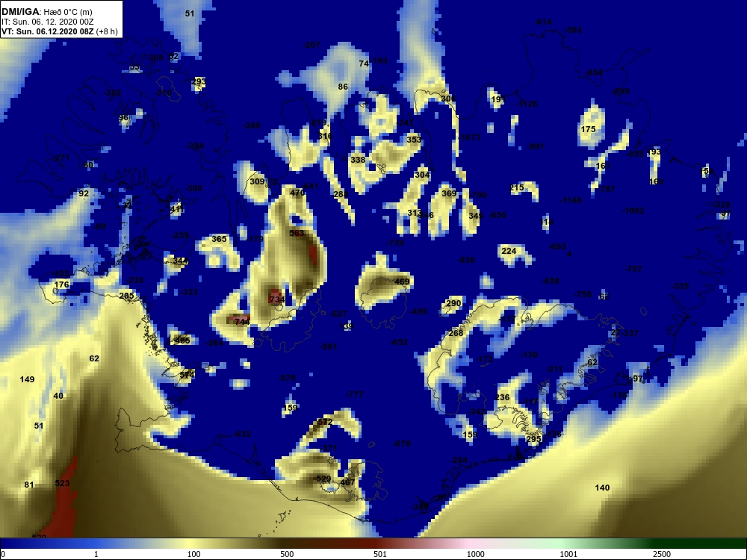Click the -1148 value on the map

pos(571,200)
